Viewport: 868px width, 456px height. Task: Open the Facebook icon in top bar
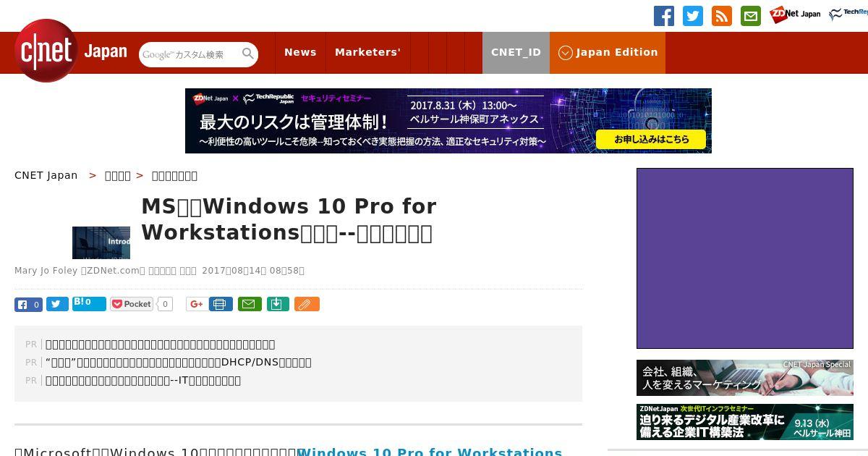(x=663, y=16)
